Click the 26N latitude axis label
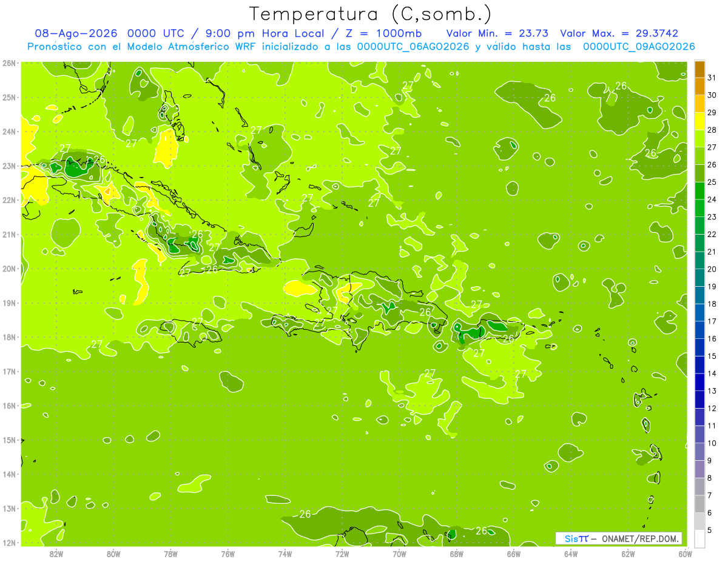 tap(9, 63)
